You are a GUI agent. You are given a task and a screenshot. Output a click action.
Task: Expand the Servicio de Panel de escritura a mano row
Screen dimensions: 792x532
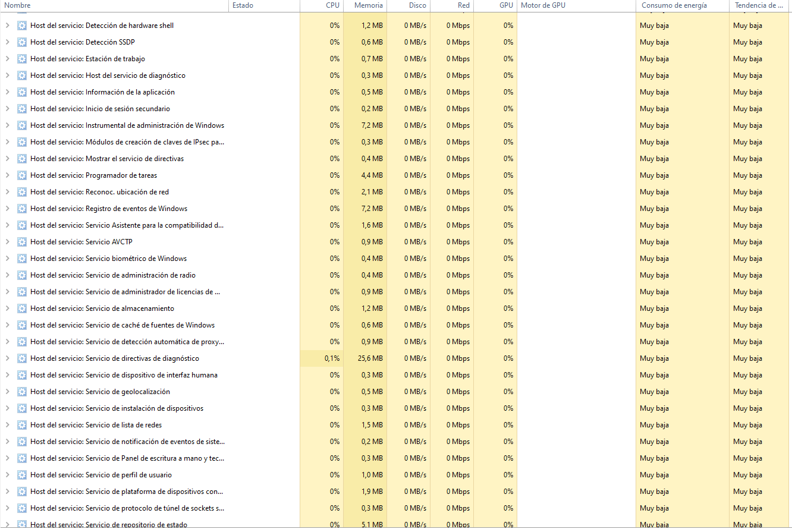(7, 458)
